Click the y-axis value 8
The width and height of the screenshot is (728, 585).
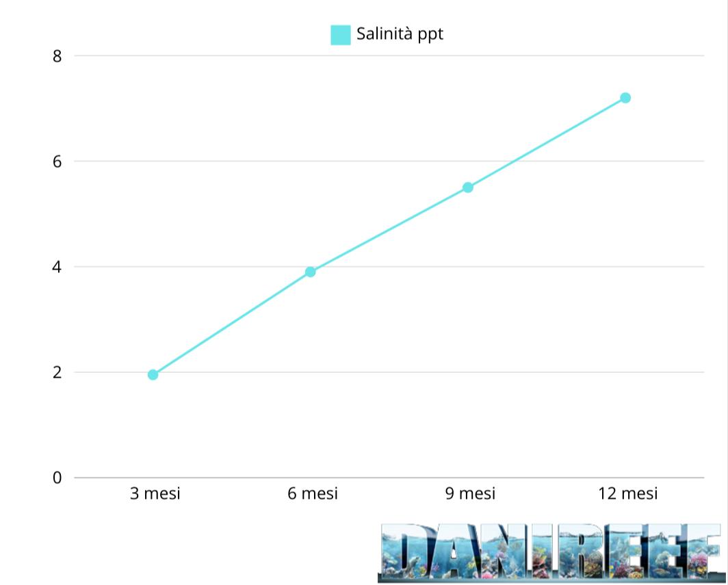click(x=57, y=56)
